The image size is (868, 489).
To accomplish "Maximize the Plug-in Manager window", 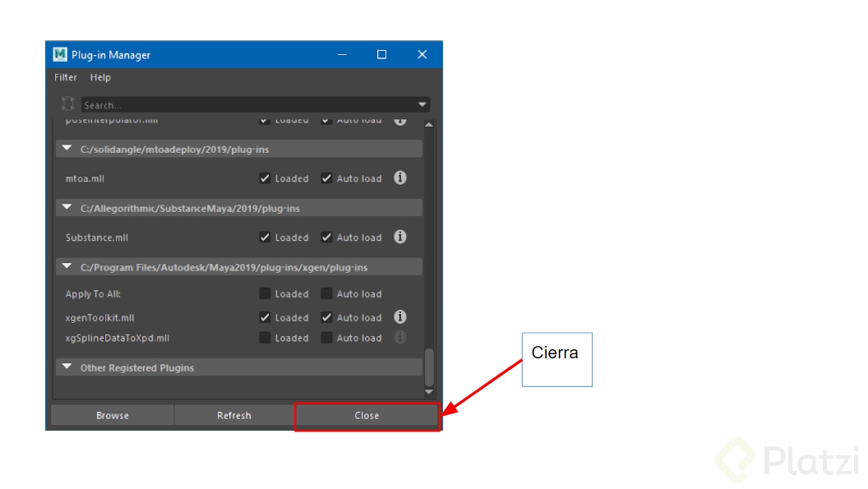I will click(x=381, y=54).
